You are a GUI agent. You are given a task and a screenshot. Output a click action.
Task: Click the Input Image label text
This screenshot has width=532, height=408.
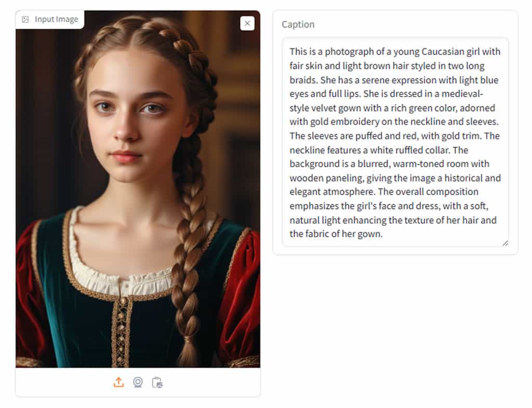point(56,20)
